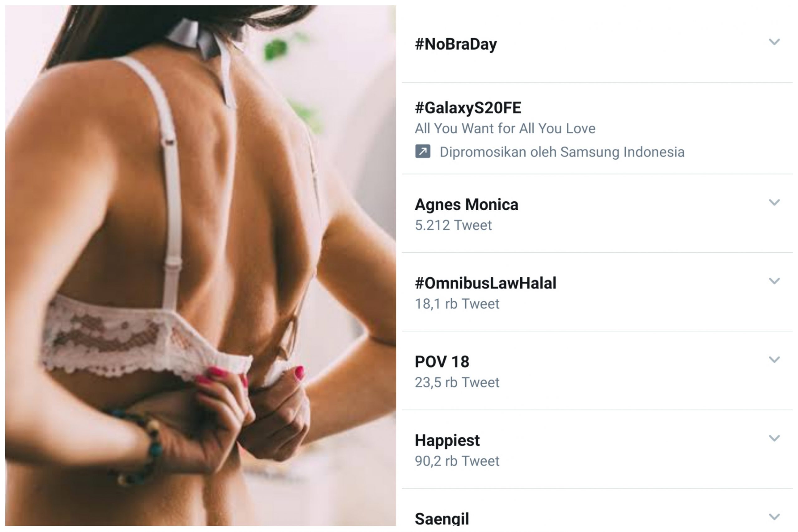Screen dimensions: 798x532
Task: Open the photo thumbnail on the left
Action: click(x=200, y=265)
